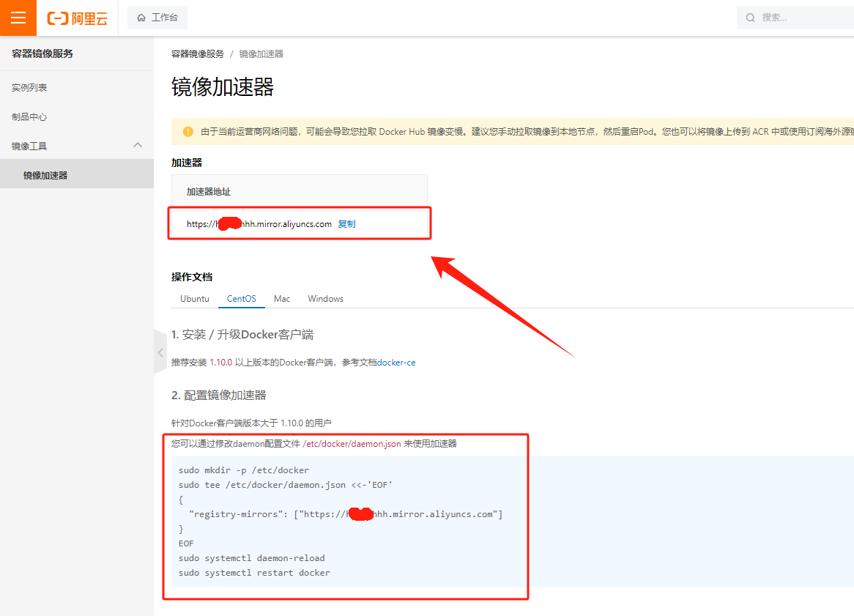
Task: Click the 容器镜像服务 breadcrumb link
Action: [x=197, y=54]
